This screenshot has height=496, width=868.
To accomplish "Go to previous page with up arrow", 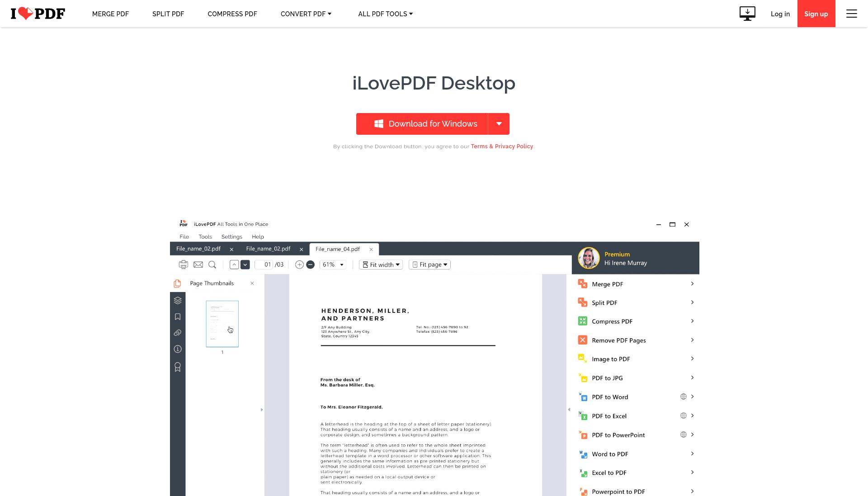I will click(234, 265).
